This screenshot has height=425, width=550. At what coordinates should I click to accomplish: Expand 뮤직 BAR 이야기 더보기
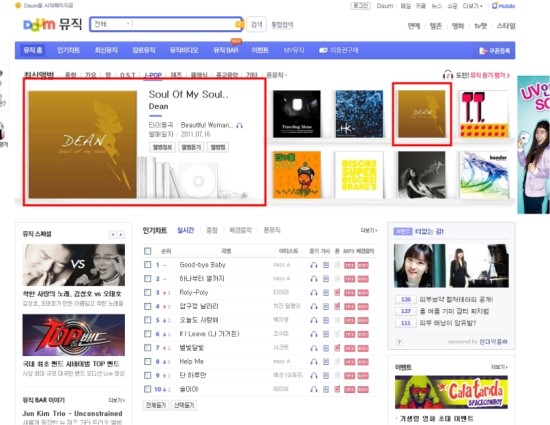tap(116, 400)
